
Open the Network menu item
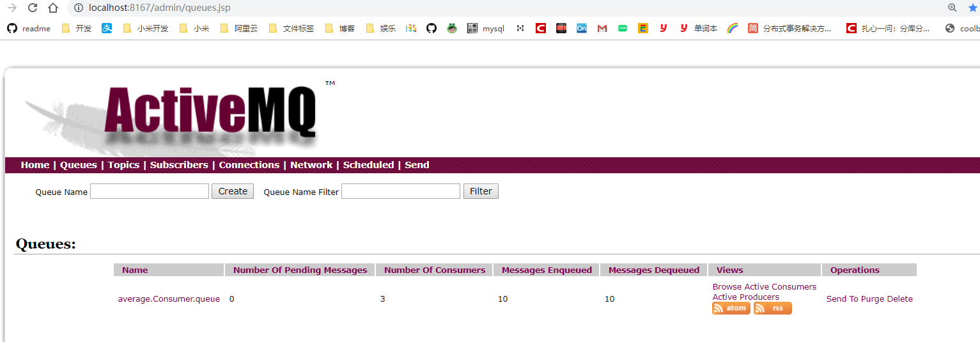(311, 165)
